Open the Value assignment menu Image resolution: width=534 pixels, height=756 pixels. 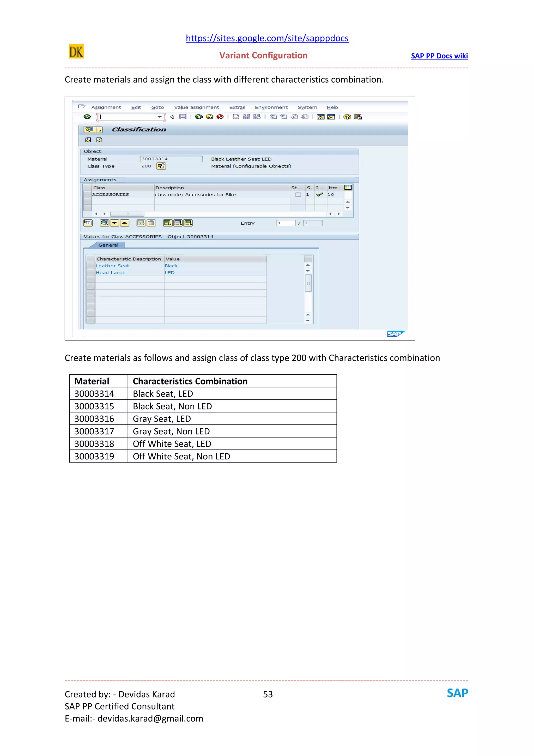coord(197,107)
